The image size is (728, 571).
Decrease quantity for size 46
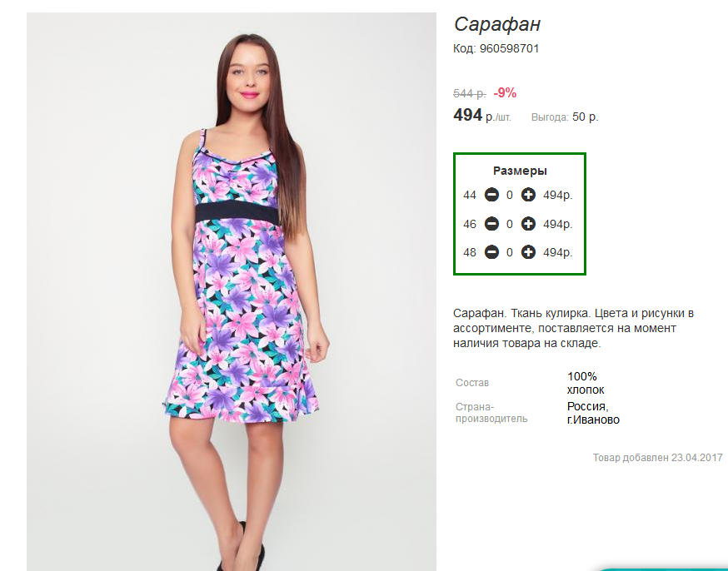click(x=491, y=224)
